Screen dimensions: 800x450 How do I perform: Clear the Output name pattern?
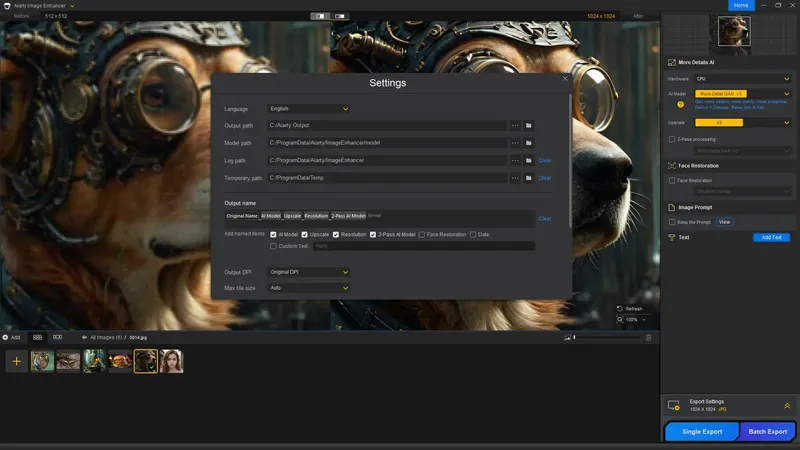pos(545,218)
